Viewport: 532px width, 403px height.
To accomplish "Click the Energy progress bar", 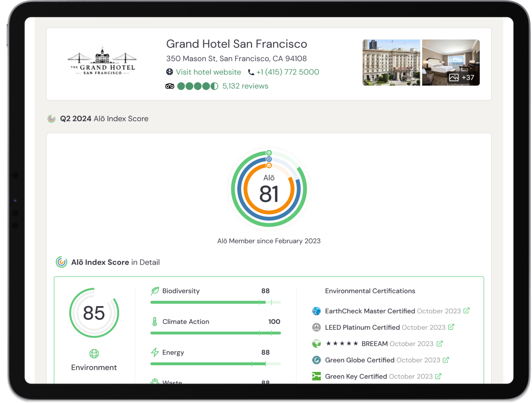I will tap(215, 364).
